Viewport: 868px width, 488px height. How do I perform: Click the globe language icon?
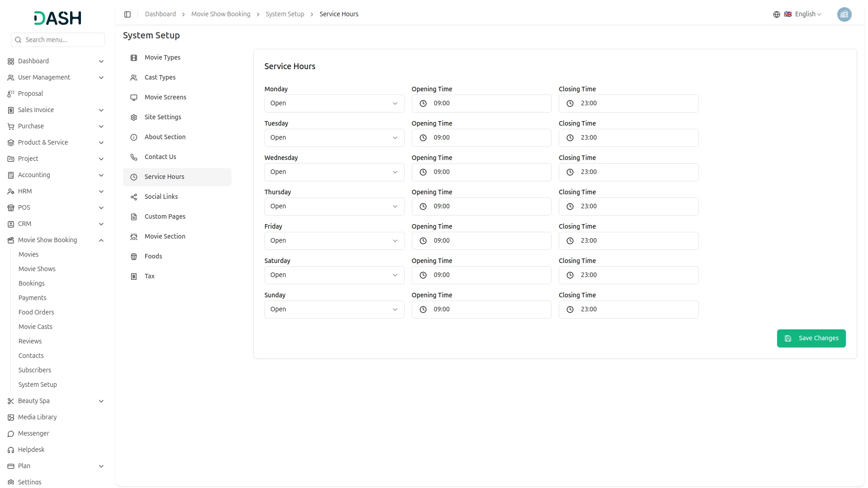tap(776, 14)
